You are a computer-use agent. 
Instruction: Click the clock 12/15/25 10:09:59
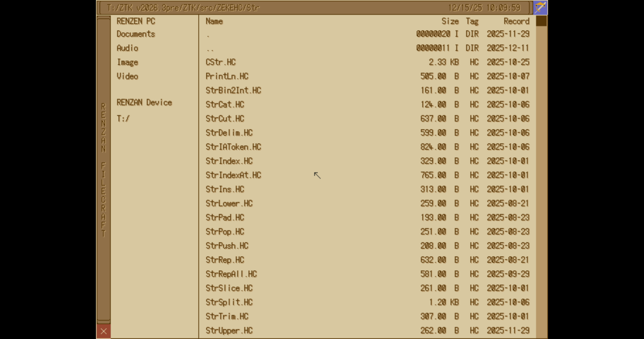tap(484, 7)
